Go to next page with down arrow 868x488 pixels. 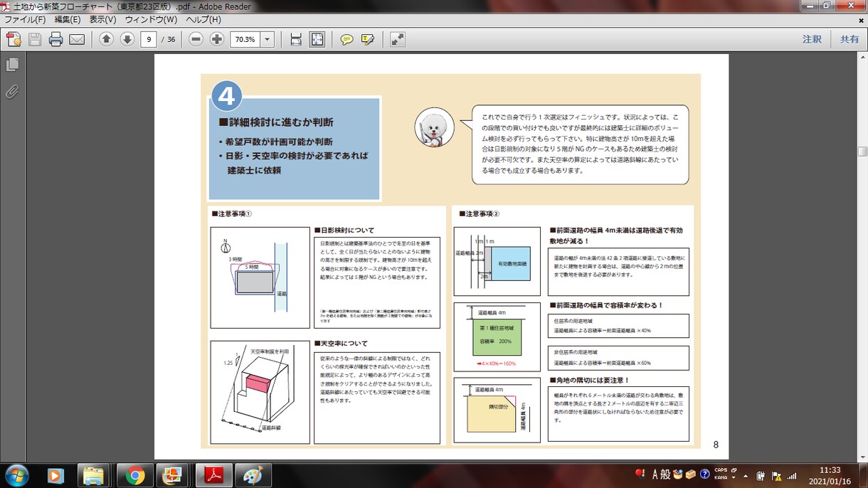(127, 39)
